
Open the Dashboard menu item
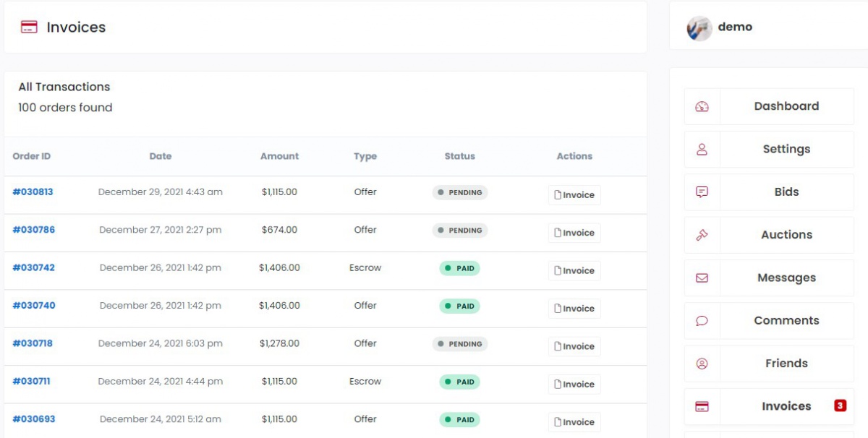point(786,106)
